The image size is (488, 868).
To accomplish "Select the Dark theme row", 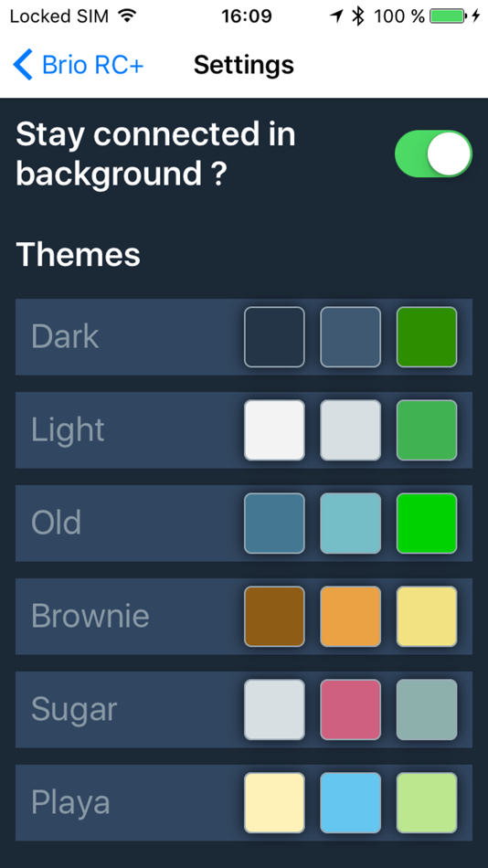I will point(244,336).
